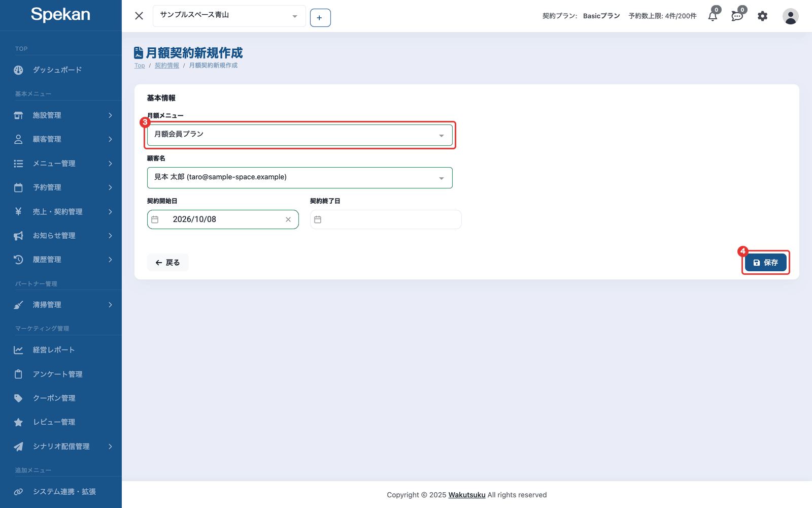The height and width of the screenshot is (508, 812).
Task: Click the Spekan logo
Action: (60, 14)
